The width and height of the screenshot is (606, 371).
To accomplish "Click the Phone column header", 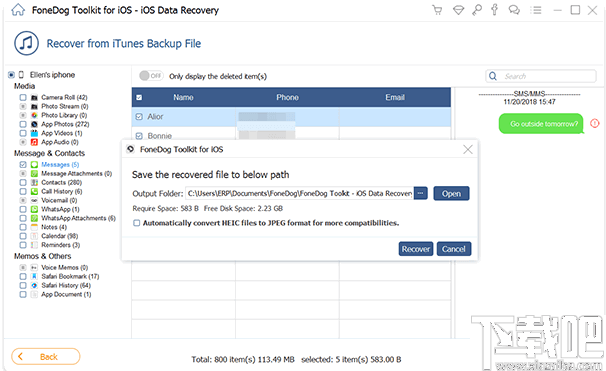I will tap(287, 97).
